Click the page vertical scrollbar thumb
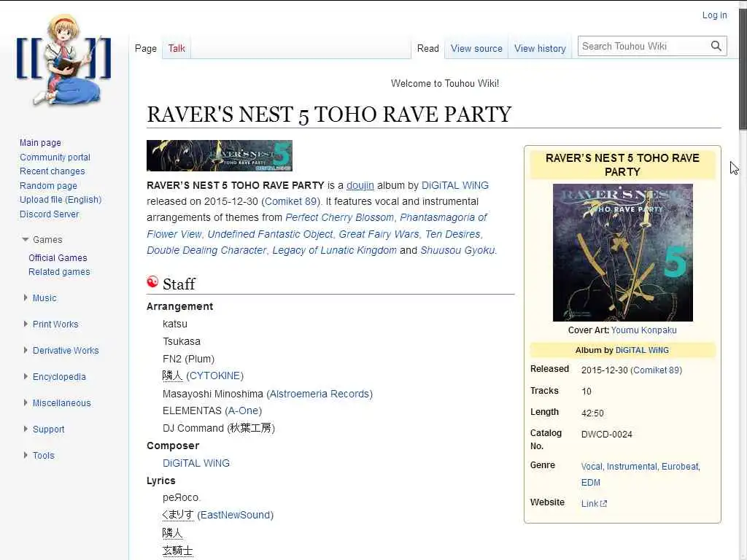The width and height of the screenshot is (747, 560). click(743, 69)
